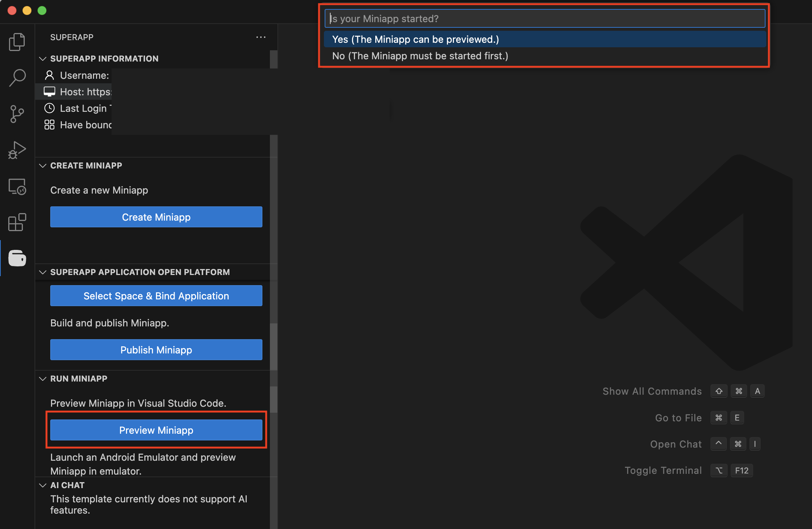Open the Extensions view icon
The width and height of the screenshot is (812, 529).
tap(17, 222)
